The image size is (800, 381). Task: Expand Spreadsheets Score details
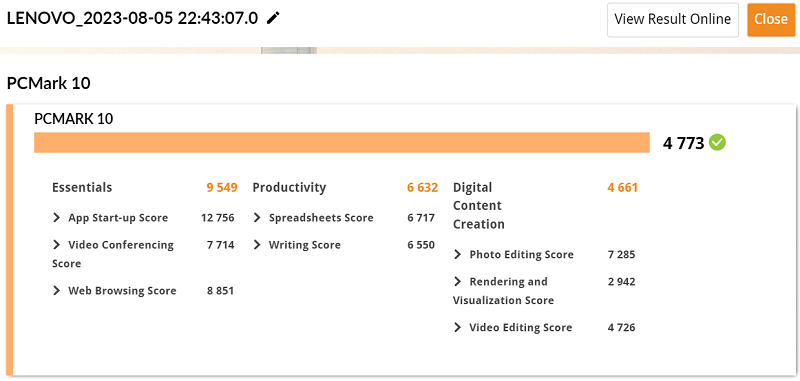257,218
